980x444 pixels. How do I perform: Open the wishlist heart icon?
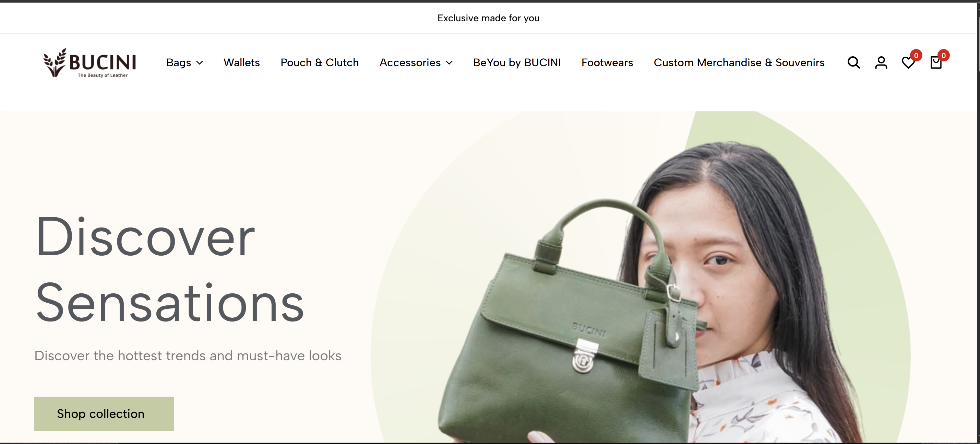(x=908, y=63)
